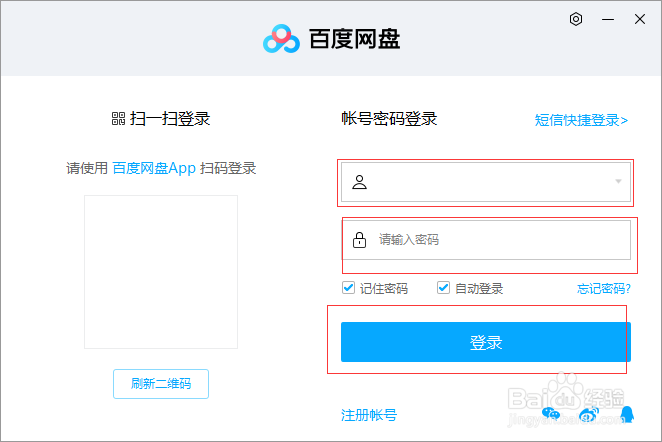Click the blue 登录 button

pos(486,342)
